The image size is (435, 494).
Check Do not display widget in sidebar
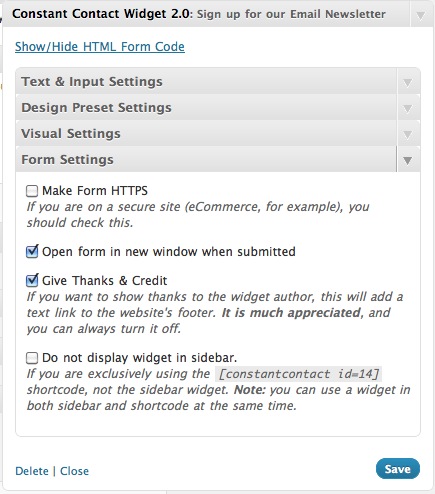coord(32,358)
